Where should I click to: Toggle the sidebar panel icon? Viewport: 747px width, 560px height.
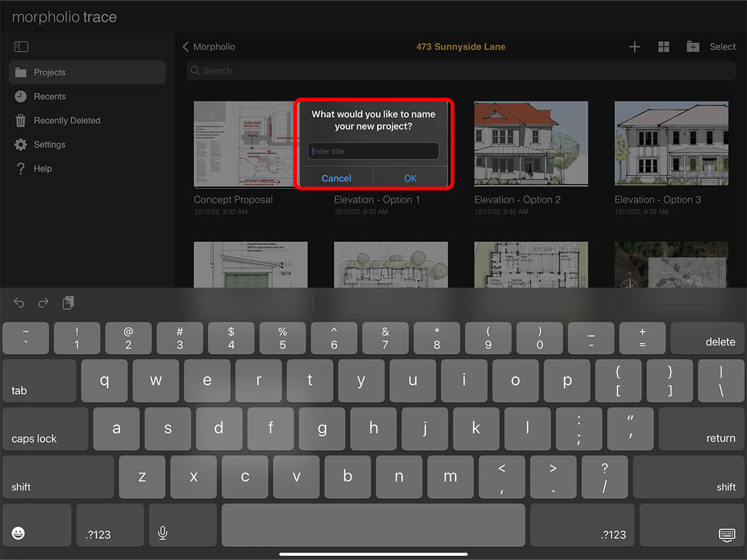(x=21, y=47)
